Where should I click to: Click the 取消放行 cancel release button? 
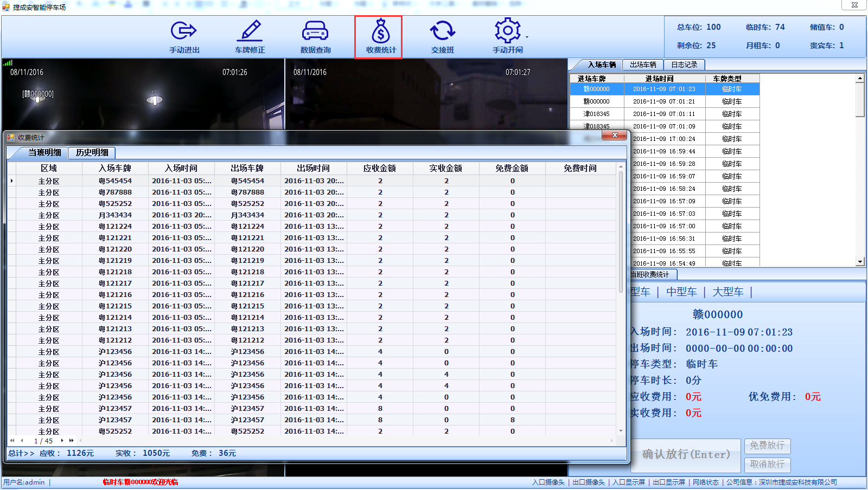coord(767,465)
